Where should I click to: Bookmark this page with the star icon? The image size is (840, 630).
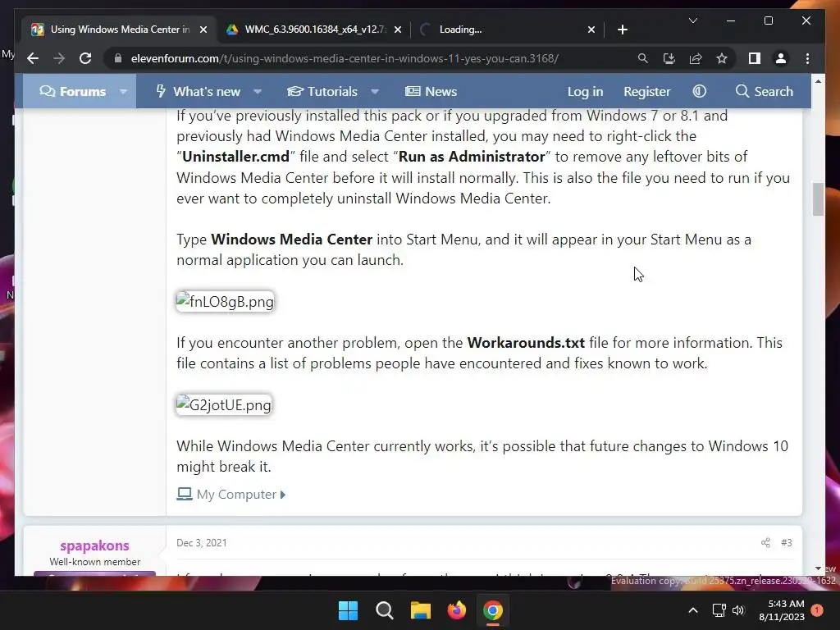tap(722, 58)
